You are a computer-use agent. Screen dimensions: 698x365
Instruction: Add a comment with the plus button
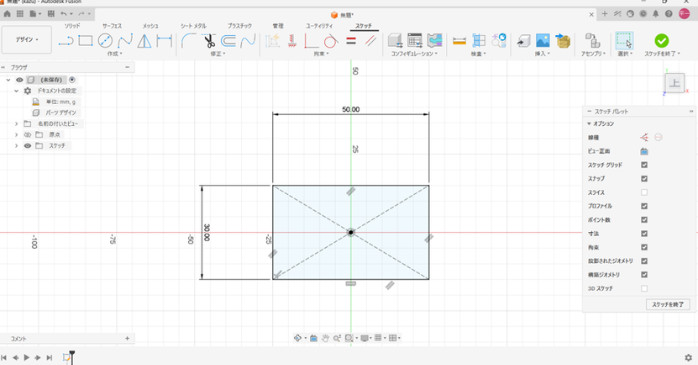(127, 339)
